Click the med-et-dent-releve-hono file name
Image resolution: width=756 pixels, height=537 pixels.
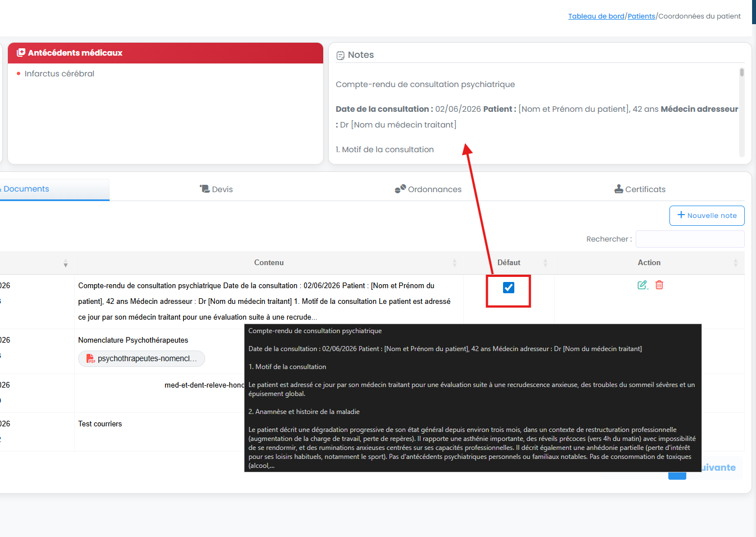click(205, 385)
